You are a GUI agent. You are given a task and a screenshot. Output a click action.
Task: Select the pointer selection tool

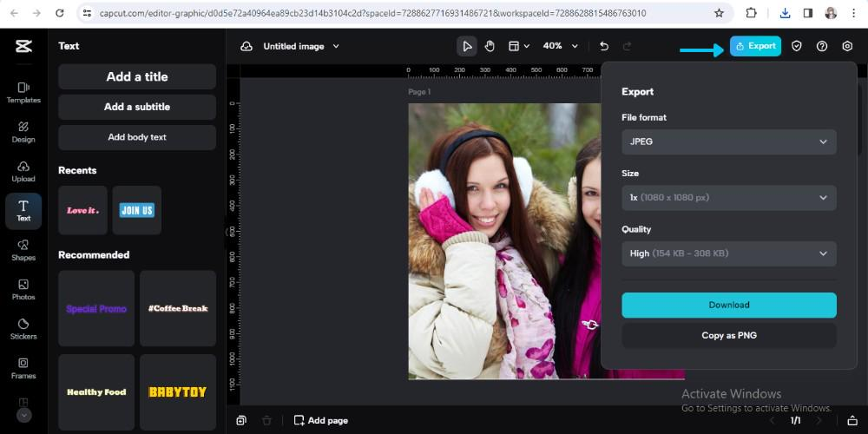(x=467, y=47)
